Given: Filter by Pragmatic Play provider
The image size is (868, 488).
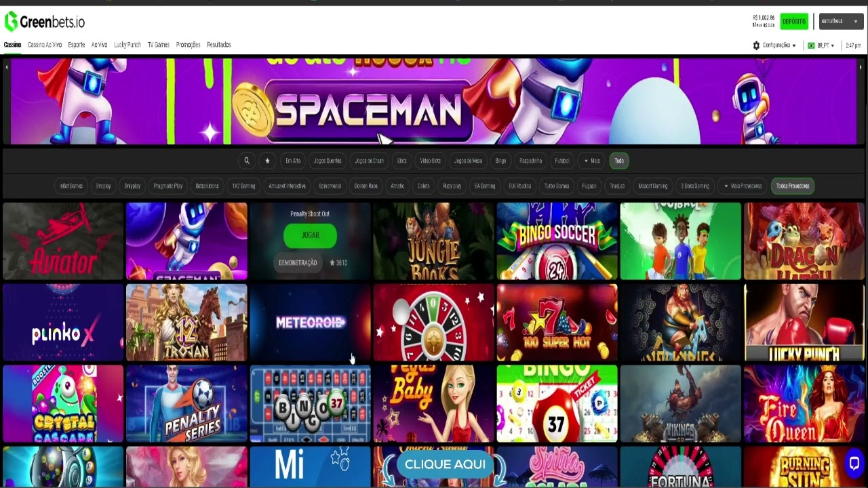Looking at the screenshot, I should 168,186.
